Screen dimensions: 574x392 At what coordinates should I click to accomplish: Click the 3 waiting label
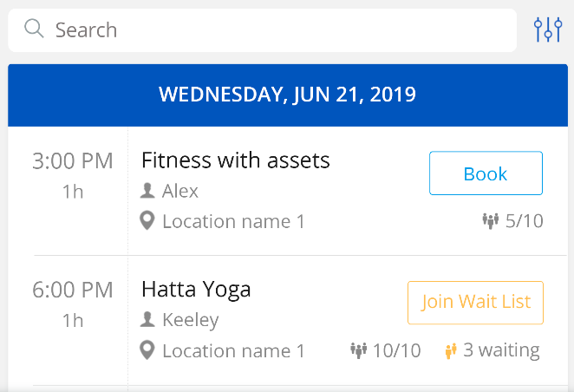501,350
